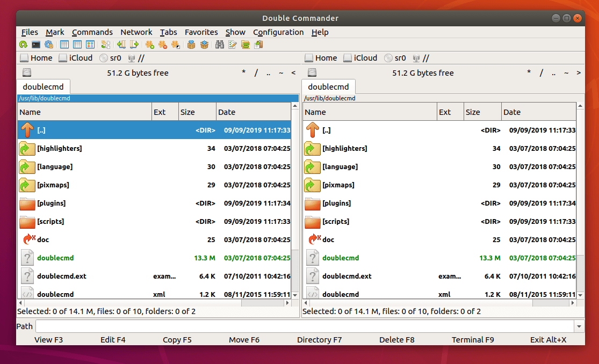Image resolution: width=599 pixels, height=364 pixels.
Task: Open the right panel drive list button
Action: click(312, 73)
